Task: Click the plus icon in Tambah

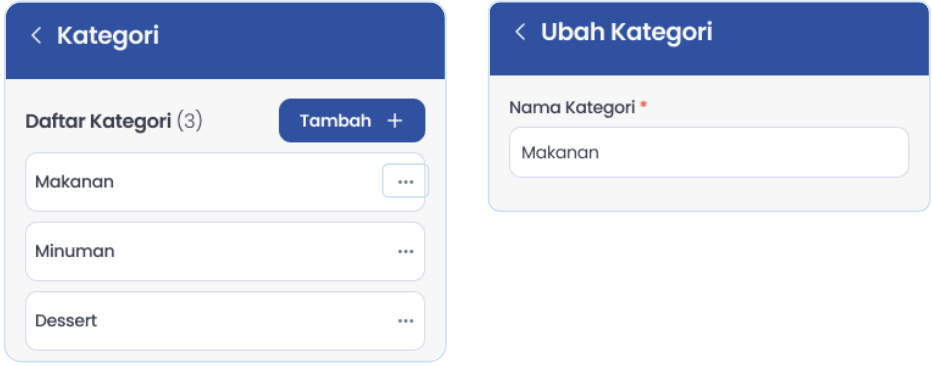Action: click(395, 121)
